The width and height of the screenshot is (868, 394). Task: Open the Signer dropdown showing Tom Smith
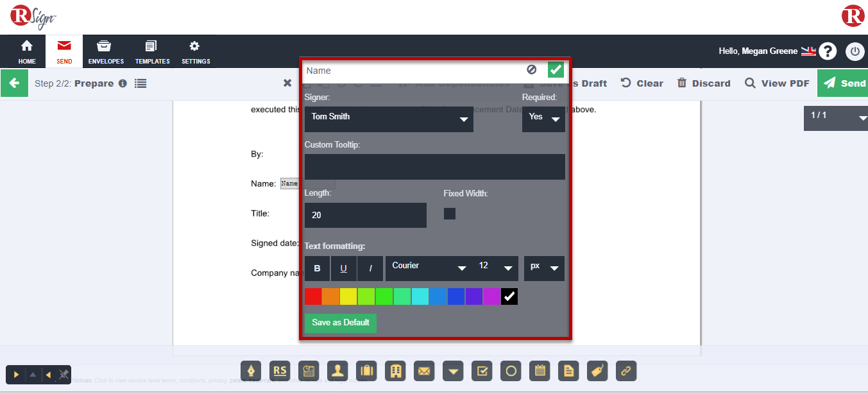[x=389, y=119]
